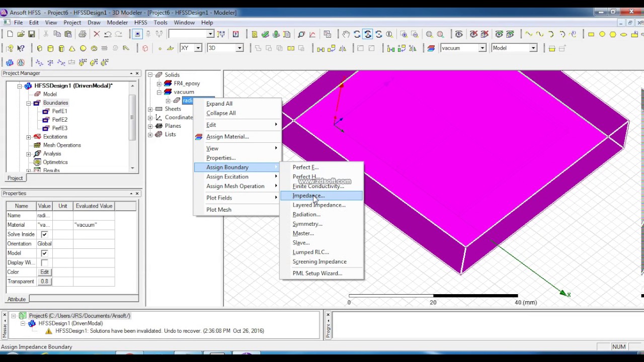The image size is (644, 362).
Task: Switch to the Attribute tab
Action: pyautogui.click(x=17, y=299)
